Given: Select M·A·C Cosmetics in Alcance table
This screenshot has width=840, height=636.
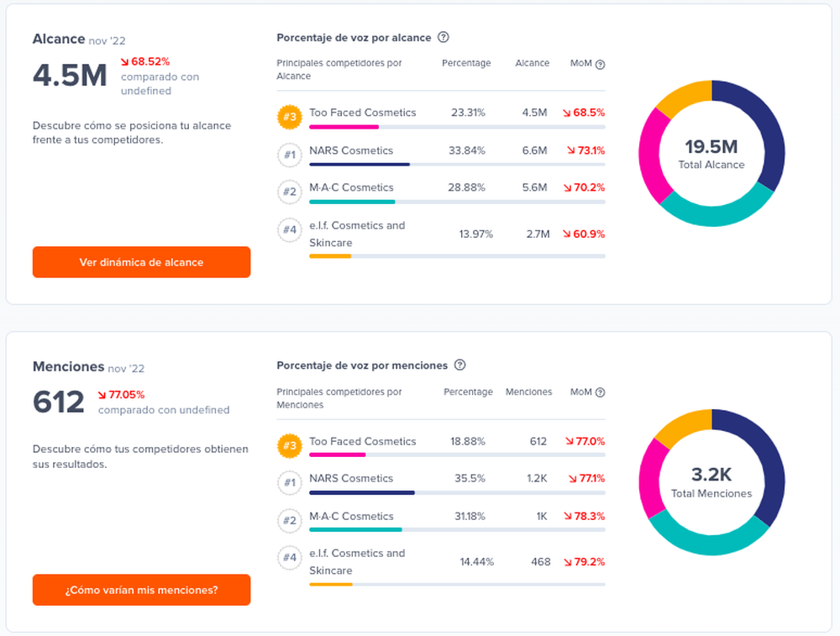Looking at the screenshot, I should [x=351, y=187].
